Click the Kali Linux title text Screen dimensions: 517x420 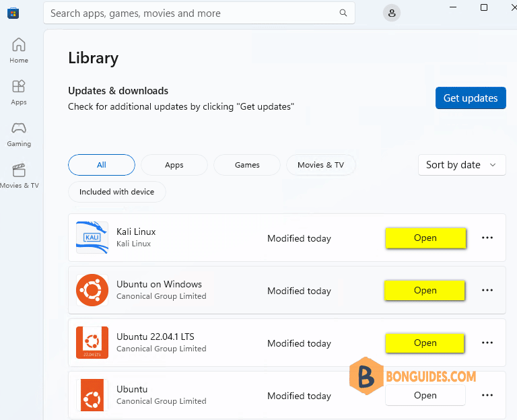[136, 232]
